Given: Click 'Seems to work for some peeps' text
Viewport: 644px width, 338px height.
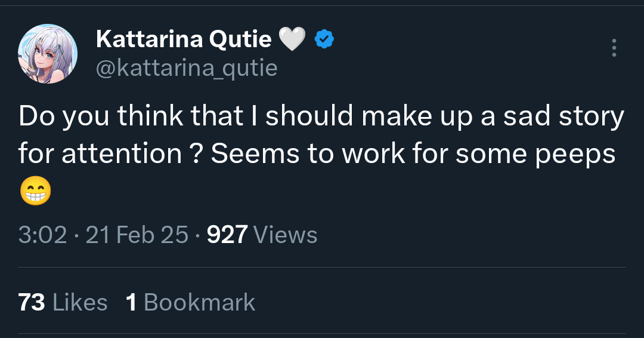Looking at the screenshot, I should click(413, 154).
